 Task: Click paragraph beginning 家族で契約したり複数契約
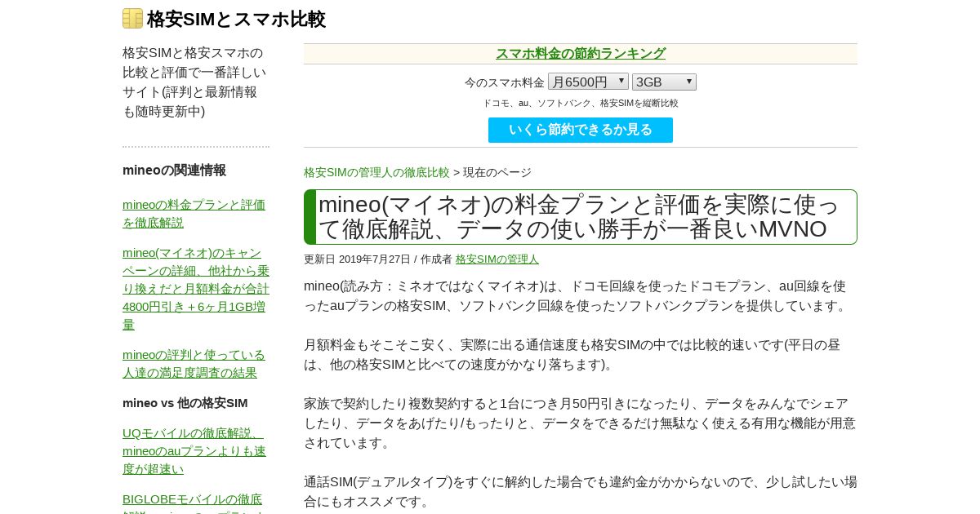(x=580, y=423)
